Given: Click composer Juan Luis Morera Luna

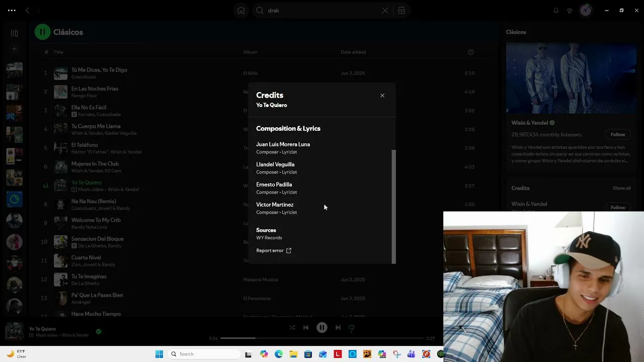Looking at the screenshot, I should coord(283,144).
